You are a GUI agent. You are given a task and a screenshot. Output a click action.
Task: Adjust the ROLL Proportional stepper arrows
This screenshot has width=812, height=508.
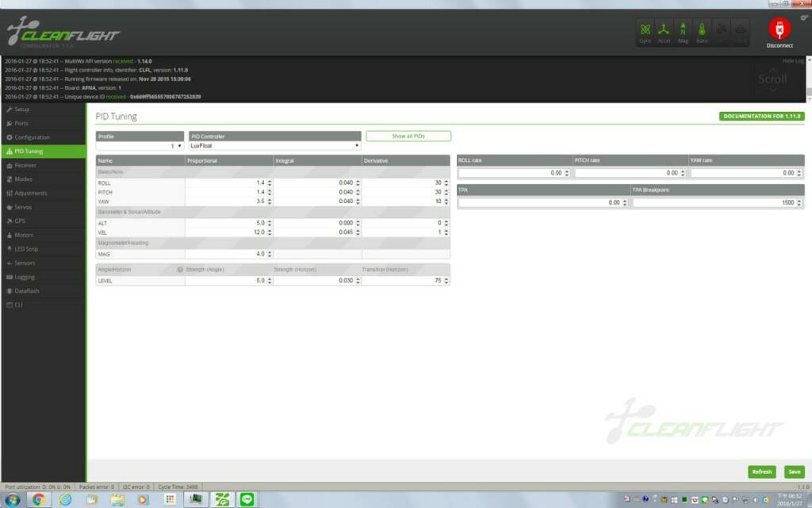270,183
